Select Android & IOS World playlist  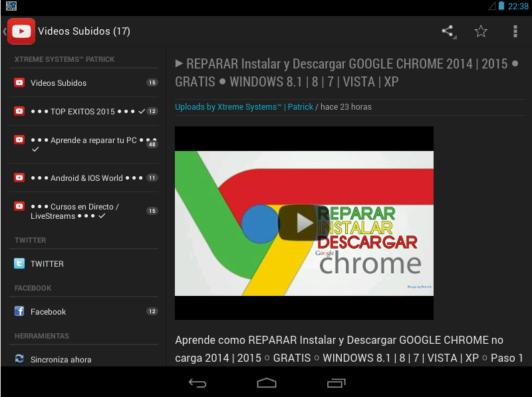click(x=84, y=178)
